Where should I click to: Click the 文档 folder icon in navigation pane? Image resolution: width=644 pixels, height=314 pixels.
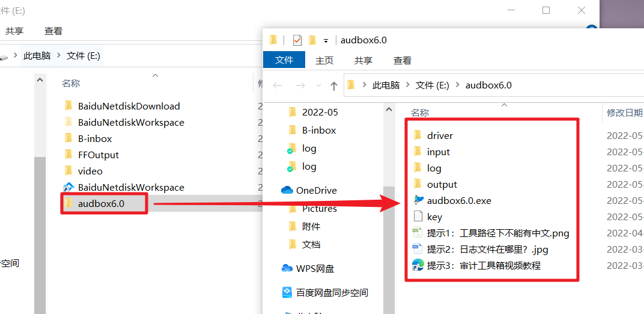click(x=293, y=245)
